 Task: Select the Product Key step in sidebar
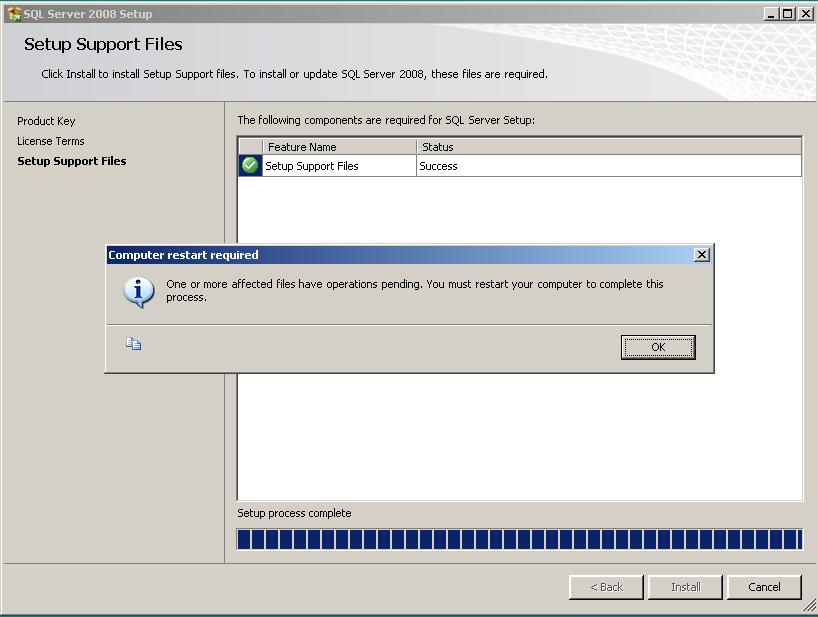point(46,121)
